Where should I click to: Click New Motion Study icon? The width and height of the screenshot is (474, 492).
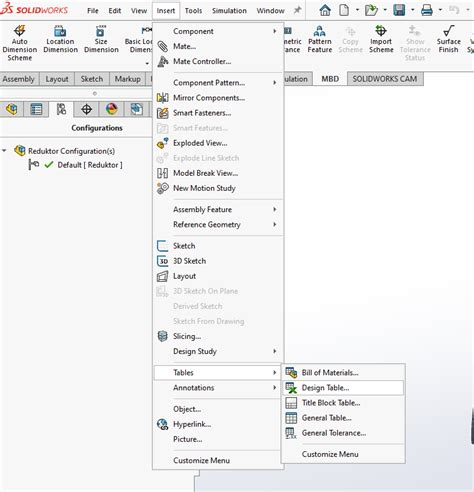point(163,188)
